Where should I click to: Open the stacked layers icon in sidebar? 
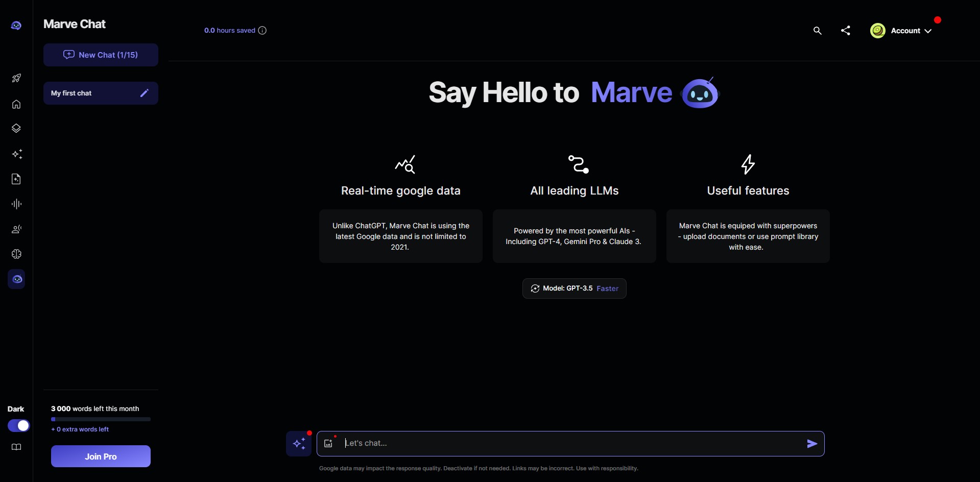(x=16, y=128)
